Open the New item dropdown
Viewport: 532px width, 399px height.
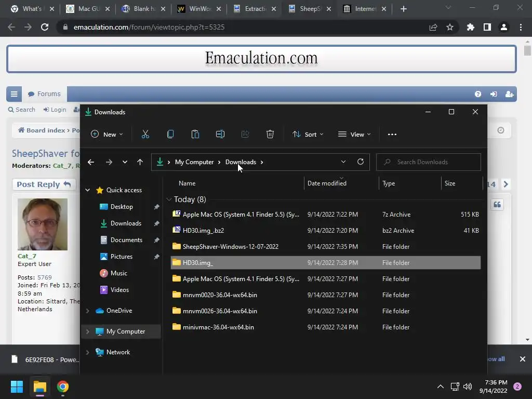pos(107,135)
